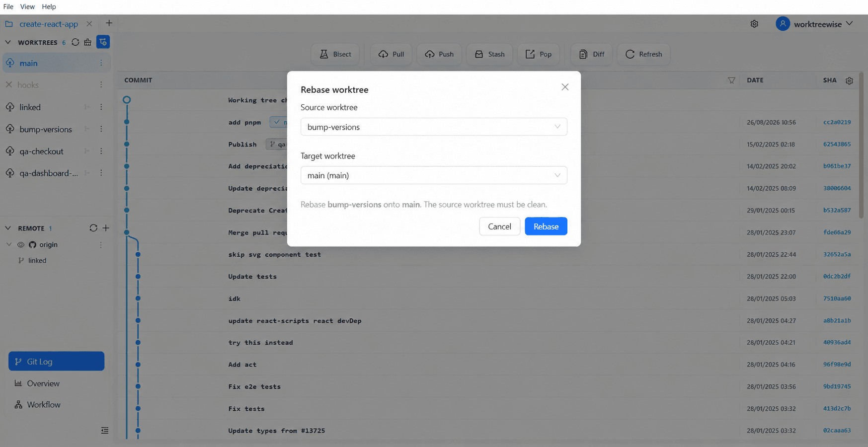Screen dimensions: 868x447
Task: Select the qa-checkout worktree
Action: tap(42, 151)
